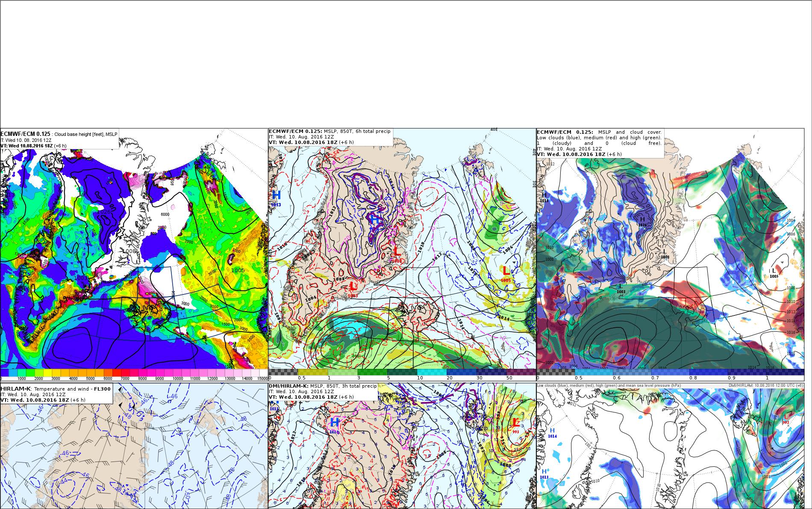Open the DMI/HIRLAM low, medium, high clouds map

(670, 446)
